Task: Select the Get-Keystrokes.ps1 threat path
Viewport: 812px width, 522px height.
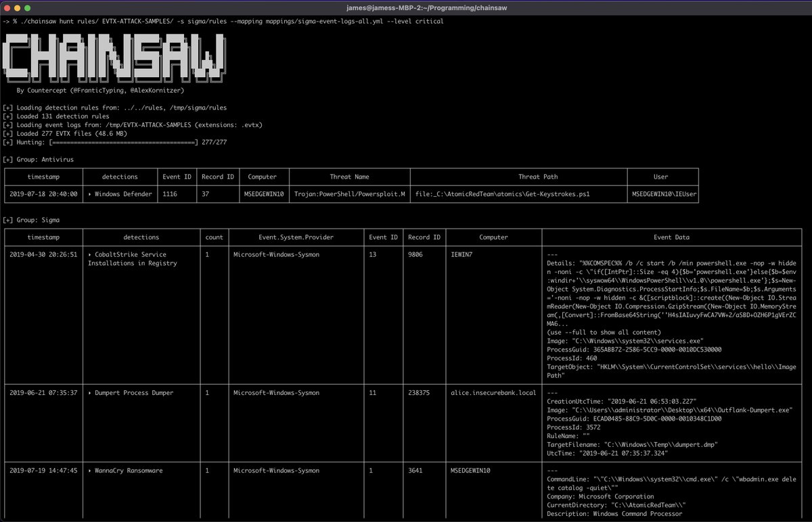Action: point(503,194)
